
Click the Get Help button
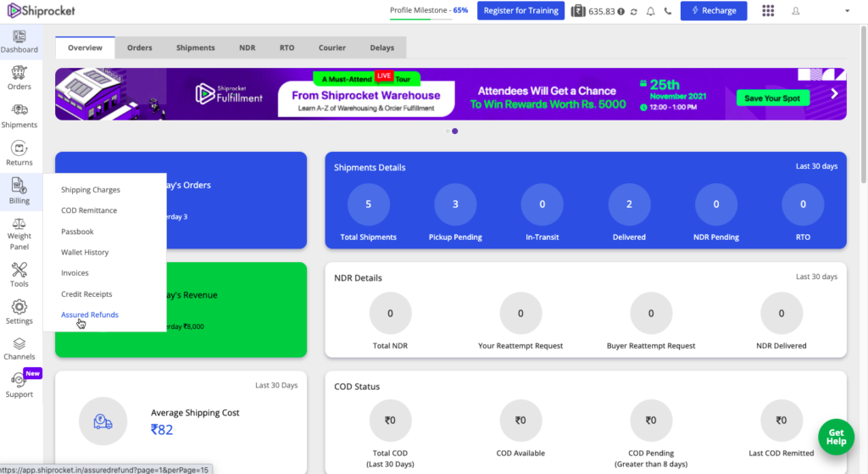(836, 437)
